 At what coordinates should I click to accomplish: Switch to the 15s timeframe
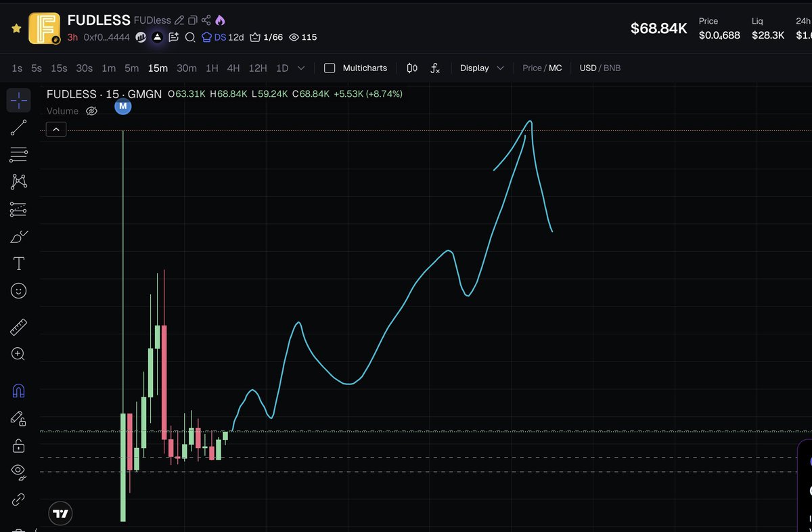[x=59, y=68]
